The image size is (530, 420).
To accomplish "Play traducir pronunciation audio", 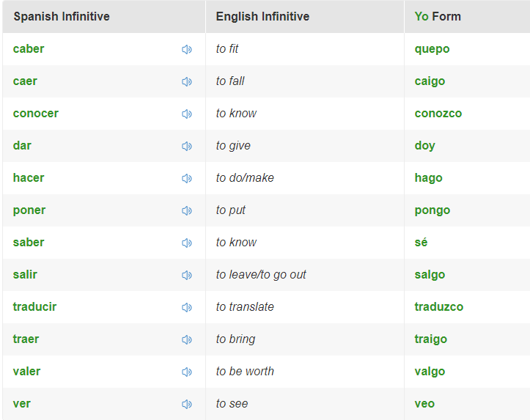I will pyautogui.click(x=187, y=307).
